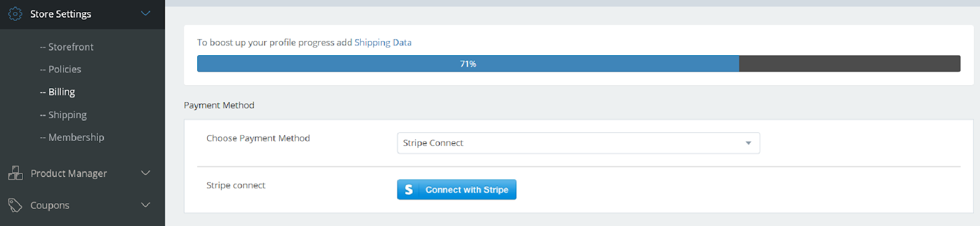Select the Billing submenu item
Viewport: 980px width, 226px height.
pos(58,92)
